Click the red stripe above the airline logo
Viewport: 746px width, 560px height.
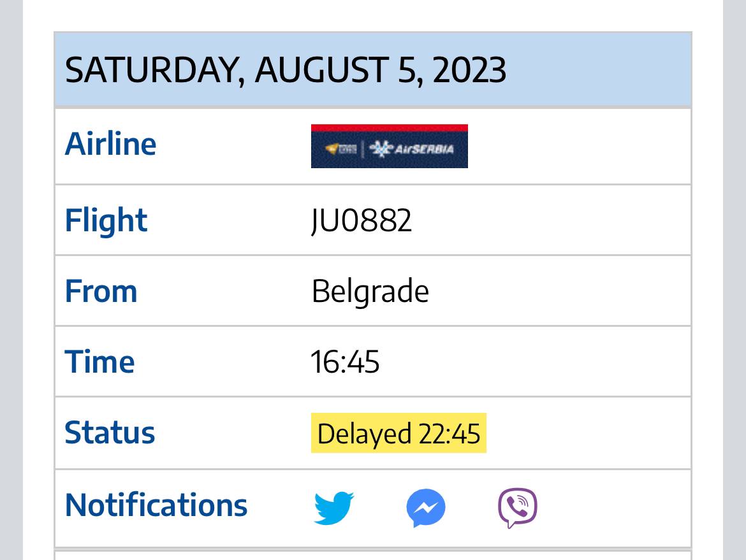click(x=389, y=127)
